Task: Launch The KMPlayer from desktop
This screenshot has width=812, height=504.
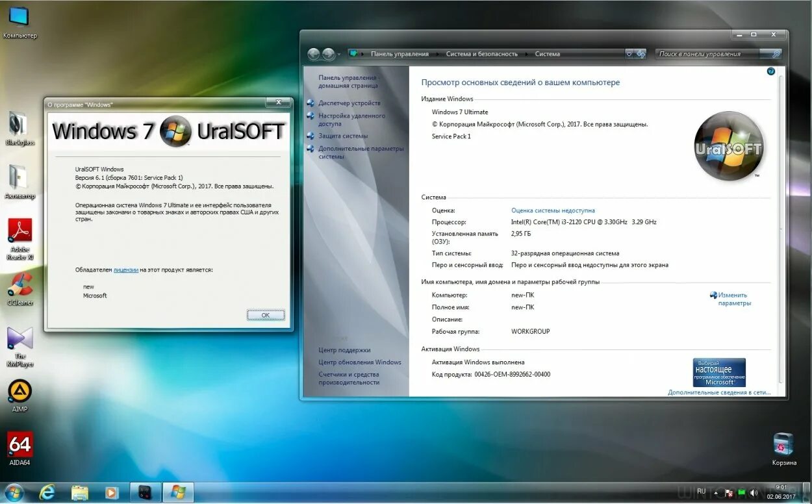Action: click(19, 347)
